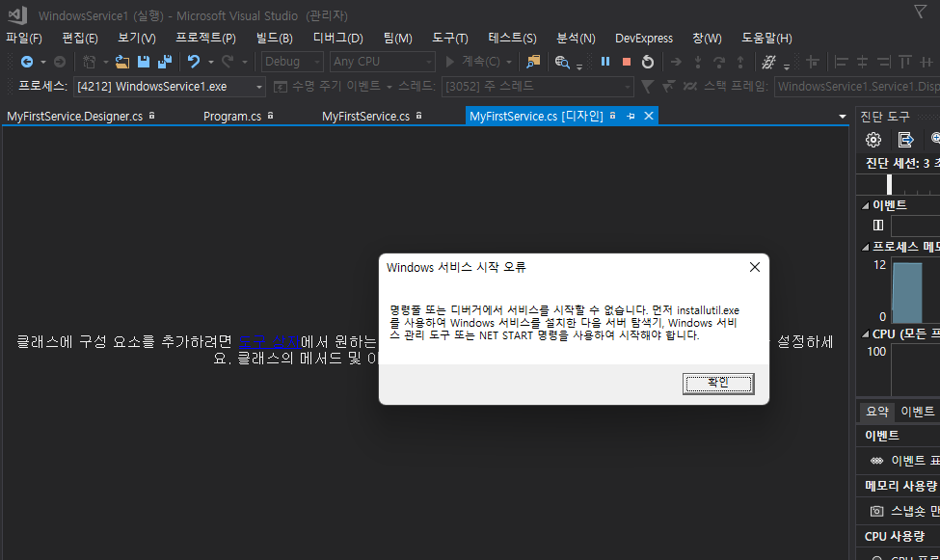Open the DevExpress menu
Image resolution: width=940 pixels, height=560 pixels.
tap(644, 38)
